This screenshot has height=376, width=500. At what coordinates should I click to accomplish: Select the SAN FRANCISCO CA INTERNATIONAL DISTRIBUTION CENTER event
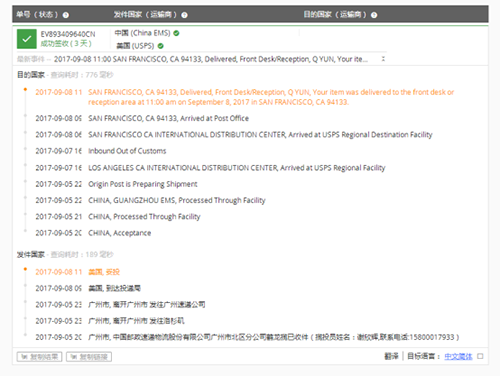click(234, 135)
